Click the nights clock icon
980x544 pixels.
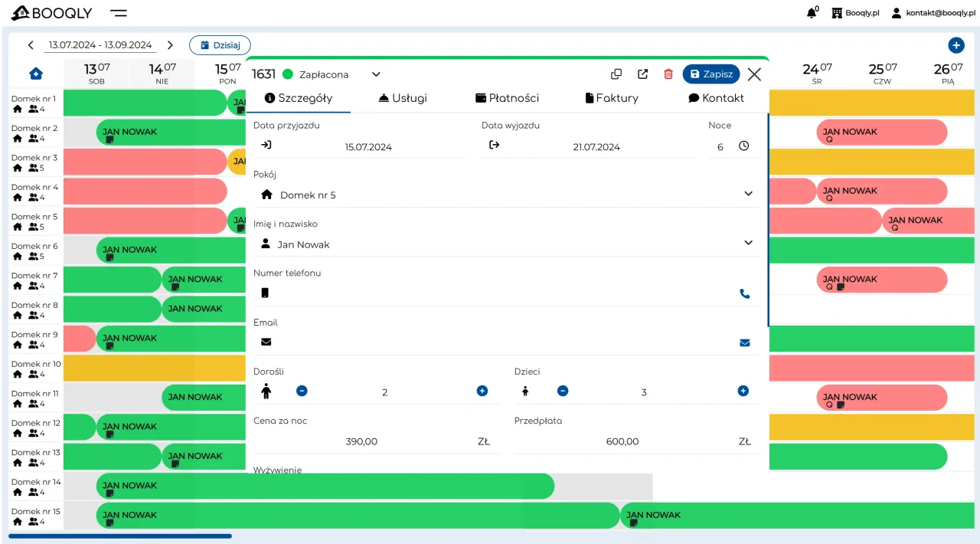(x=743, y=146)
